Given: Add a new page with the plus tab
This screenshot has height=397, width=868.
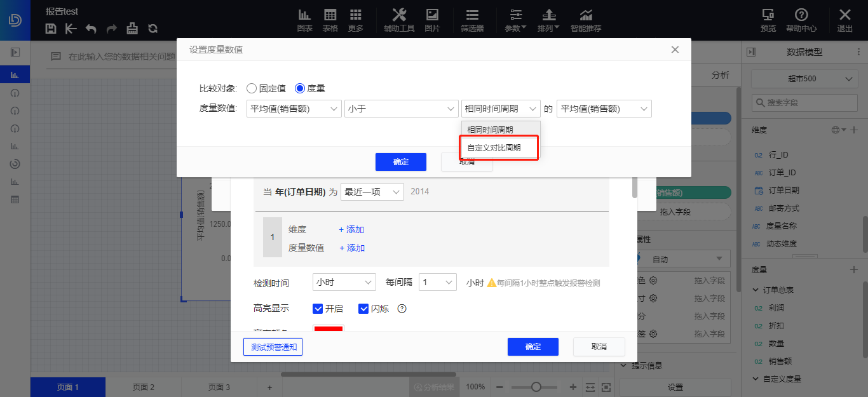Looking at the screenshot, I should point(269,387).
